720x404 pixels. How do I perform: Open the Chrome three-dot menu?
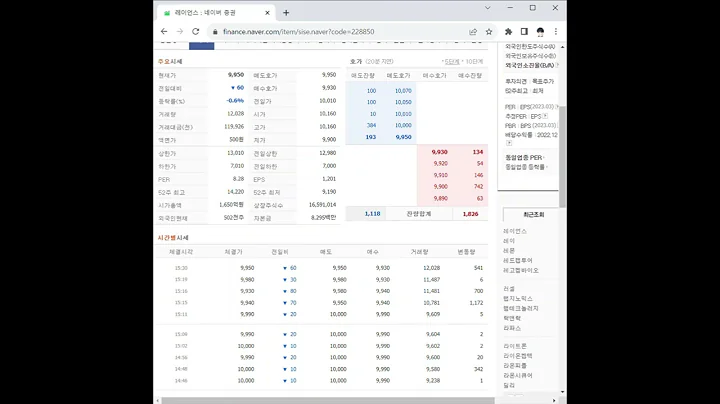click(556, 32)
